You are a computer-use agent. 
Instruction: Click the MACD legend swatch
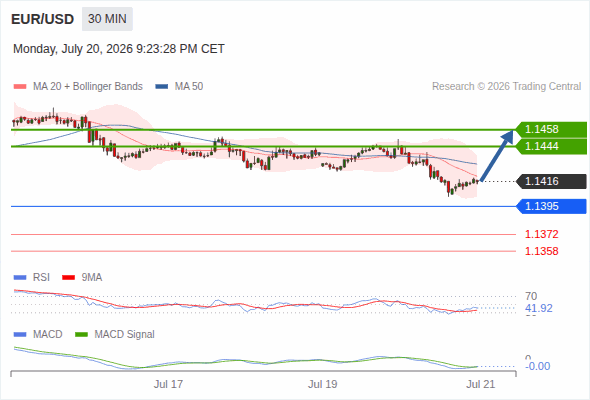click(x=20, y=335)
